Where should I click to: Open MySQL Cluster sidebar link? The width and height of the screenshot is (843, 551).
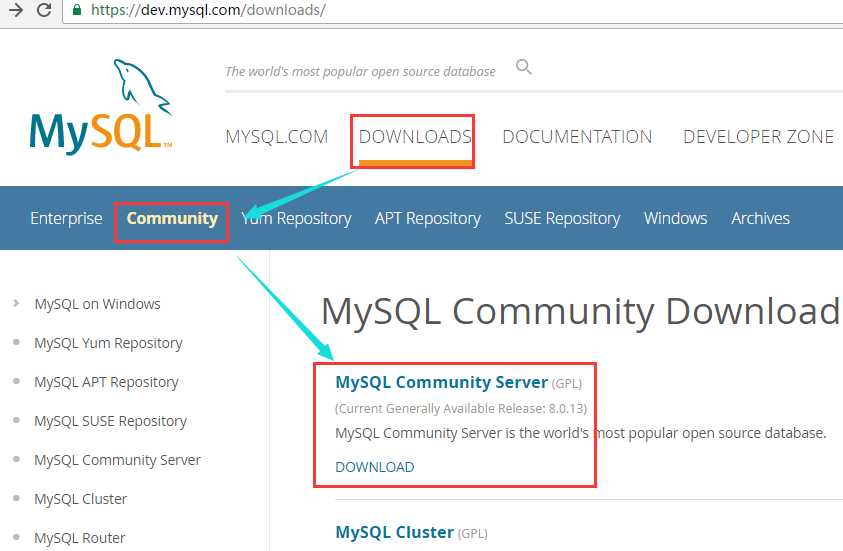[x=81, y=499]
